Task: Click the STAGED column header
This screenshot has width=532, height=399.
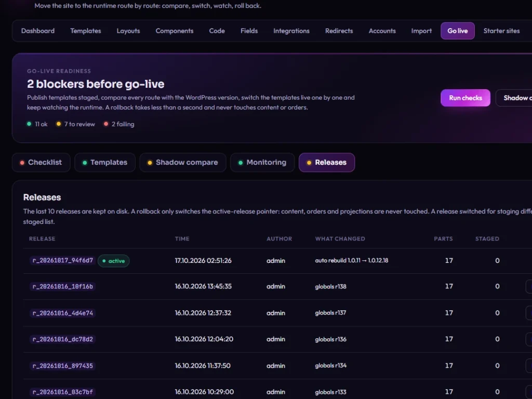Action: [487, 239]
